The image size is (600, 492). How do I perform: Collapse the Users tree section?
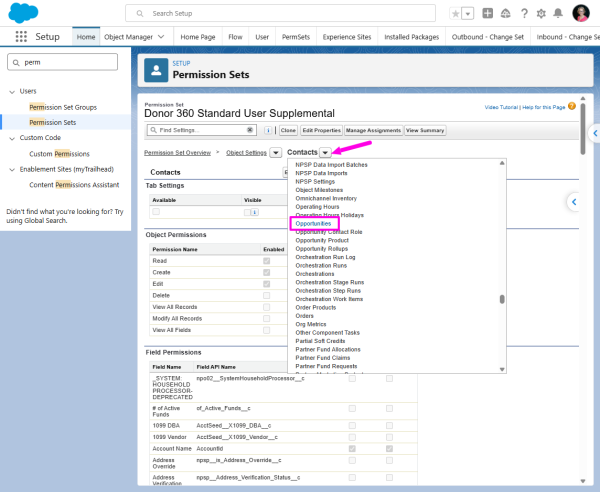click(12, 92)
